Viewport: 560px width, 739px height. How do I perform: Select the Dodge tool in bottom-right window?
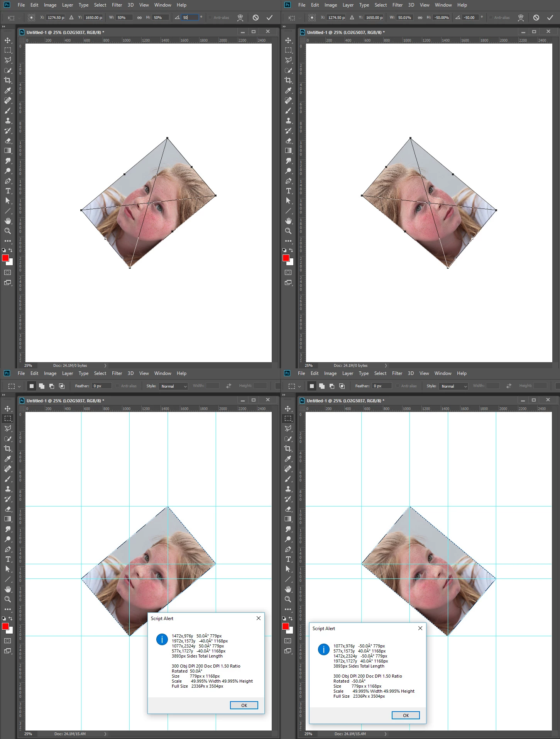coord(288,539)
